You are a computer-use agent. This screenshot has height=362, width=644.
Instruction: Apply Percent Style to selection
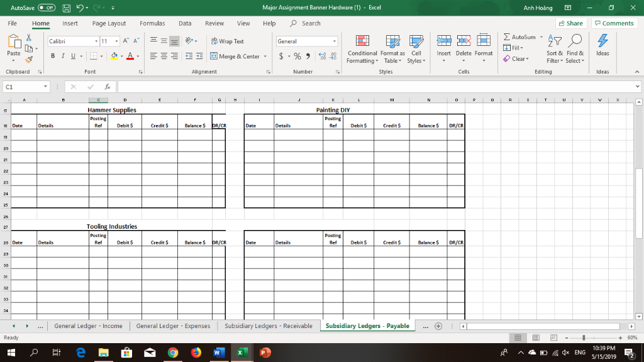click(x=296, y=56)
